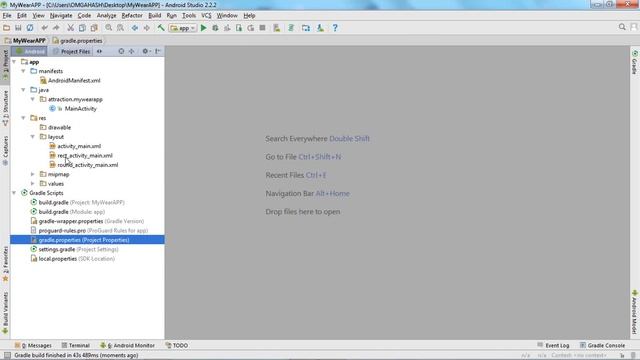Click the Help question mark icon
640x360 pixels.
pyautogui.click(x=335, y=28)
